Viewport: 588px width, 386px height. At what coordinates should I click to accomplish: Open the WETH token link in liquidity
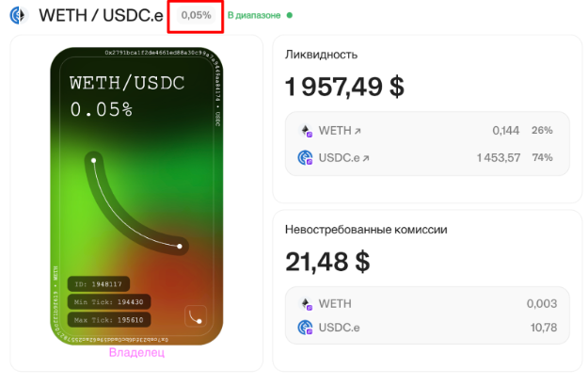[340, 131]
